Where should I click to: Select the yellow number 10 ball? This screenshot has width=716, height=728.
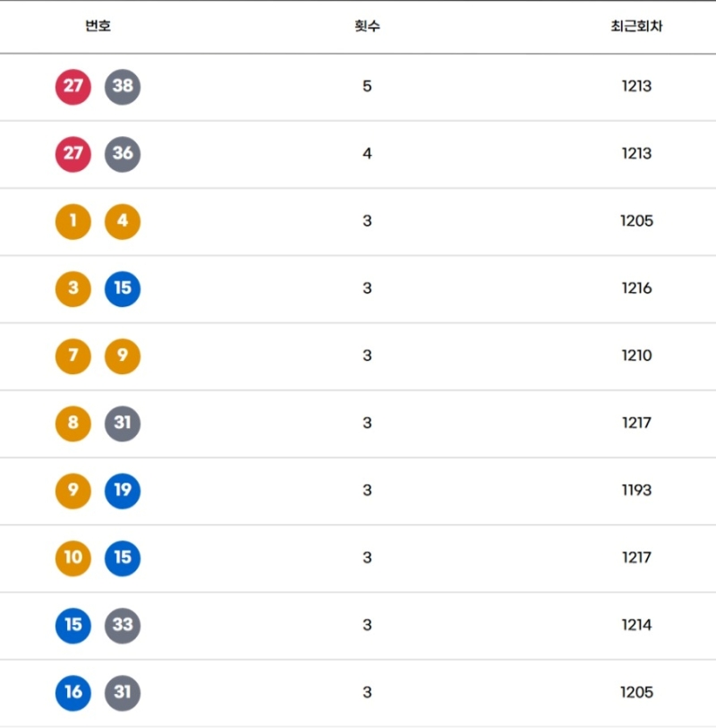73,557
